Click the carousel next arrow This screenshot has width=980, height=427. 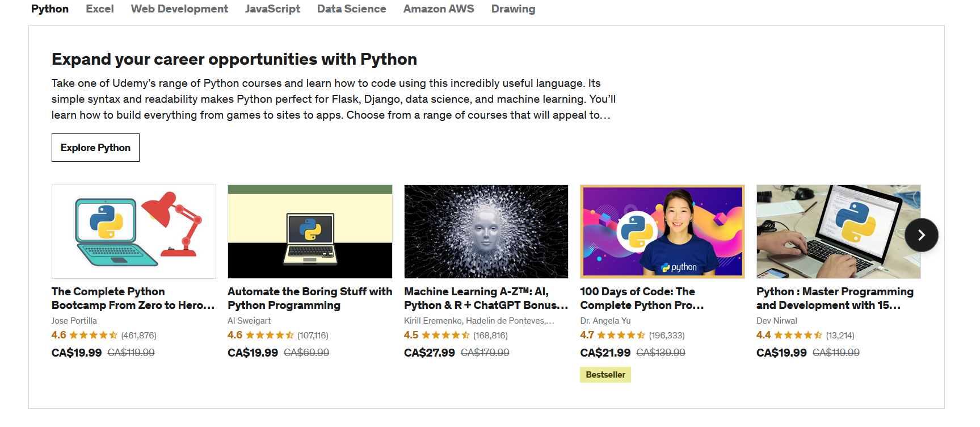point(921,235)
